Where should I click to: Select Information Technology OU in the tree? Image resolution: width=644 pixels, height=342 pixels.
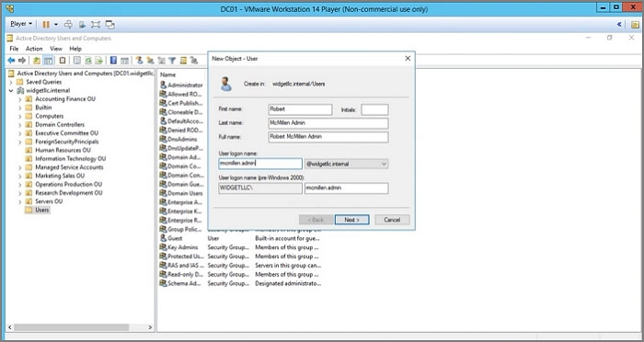tap(70, 159)
